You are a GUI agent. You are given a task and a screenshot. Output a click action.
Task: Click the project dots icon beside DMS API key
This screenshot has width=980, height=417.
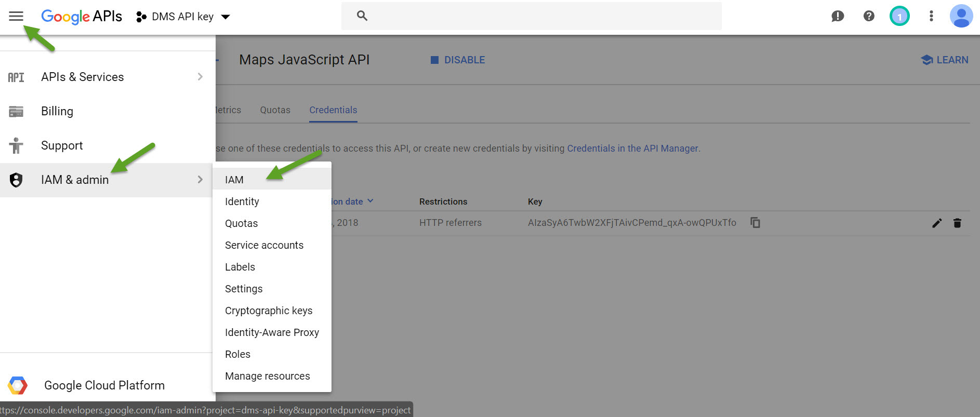[141, 17]
